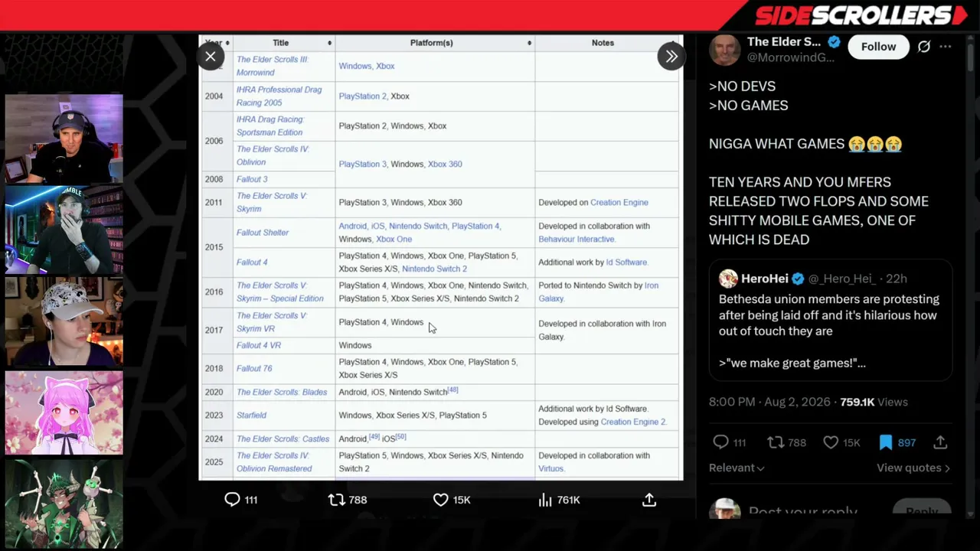Open the Fallout Shelter link
The height and width of the screenshot is (551, 980).
tap(263, 233)
